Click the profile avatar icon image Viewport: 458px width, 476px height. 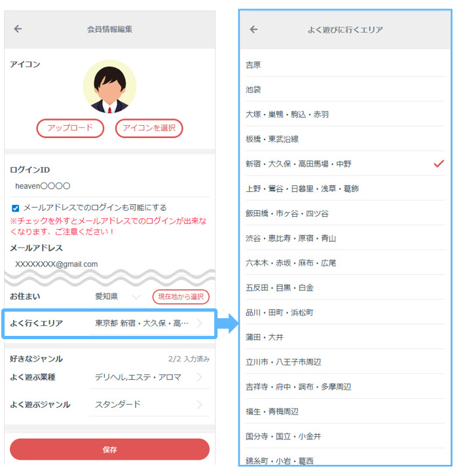point(109,87)
